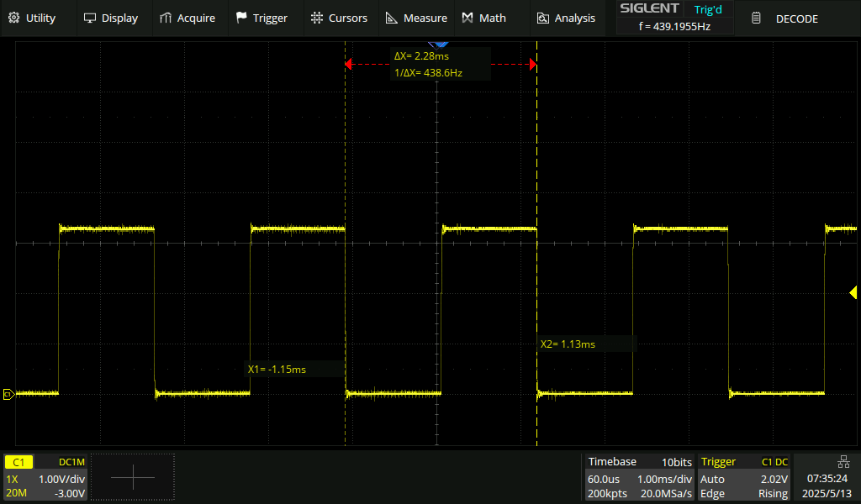Click the Cursors grid icon
The image size is (861, 504).
316,18
